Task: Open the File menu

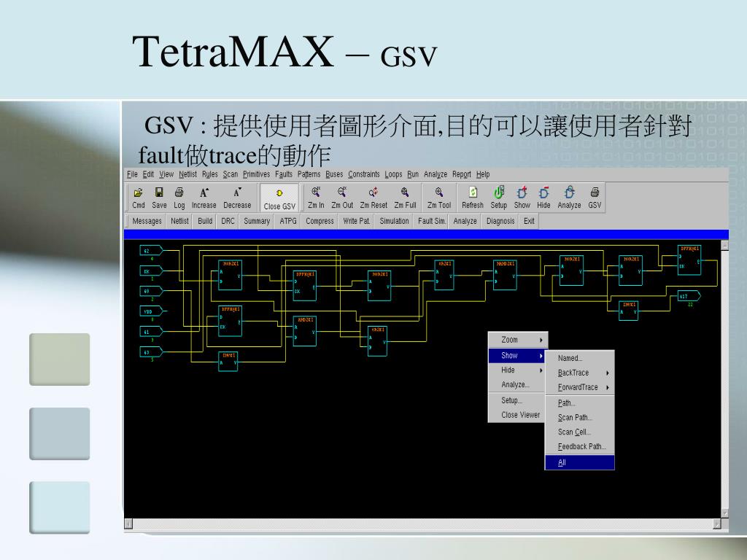Action: 133,174
